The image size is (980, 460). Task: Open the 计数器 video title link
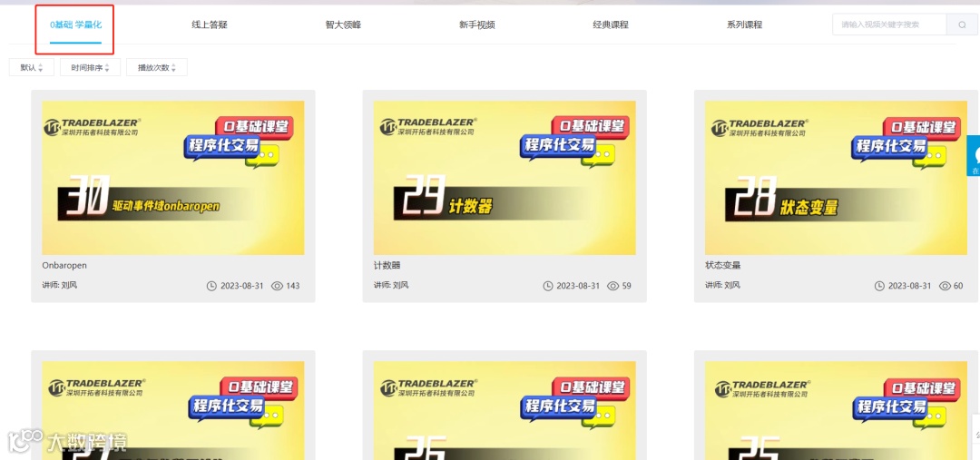(x=387, y=266)
